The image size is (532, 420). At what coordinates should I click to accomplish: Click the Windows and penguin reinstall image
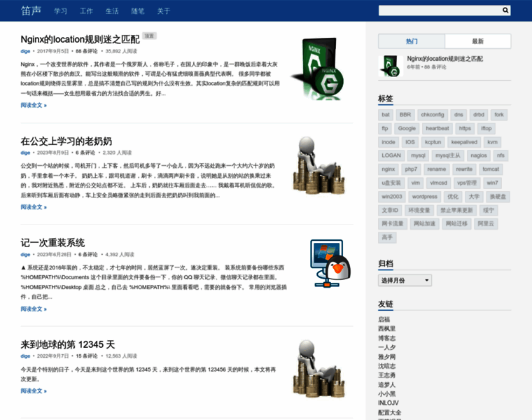(x=330, y=264)
